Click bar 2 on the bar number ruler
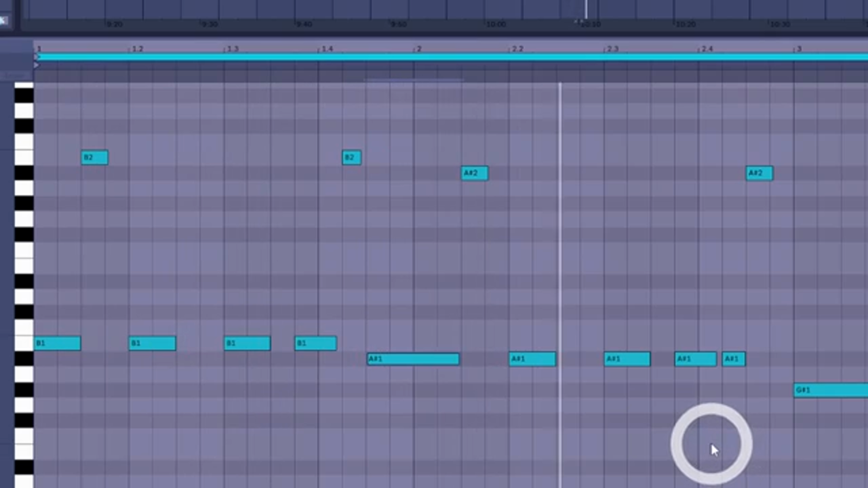Viewport: 868px width, 488px height. tap(418, 48)
